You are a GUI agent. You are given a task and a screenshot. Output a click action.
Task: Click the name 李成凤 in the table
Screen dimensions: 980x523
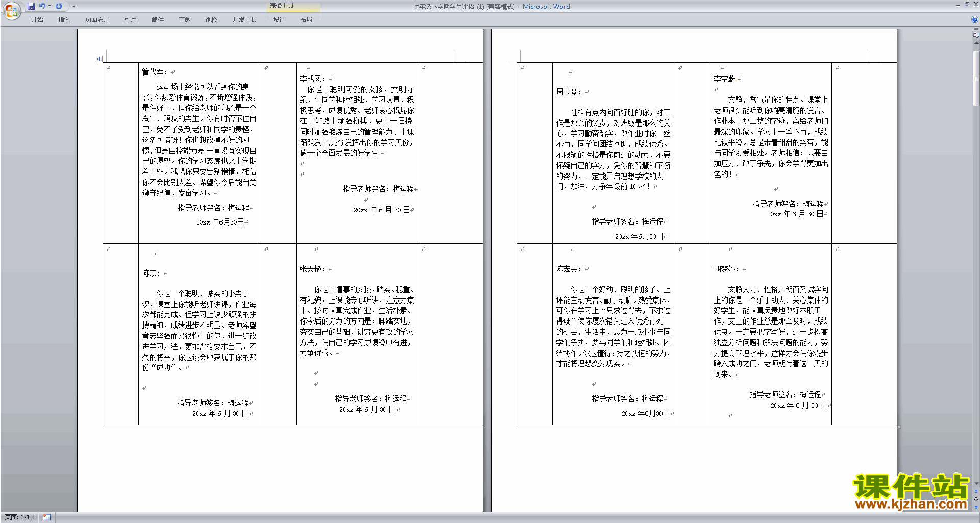310,79
